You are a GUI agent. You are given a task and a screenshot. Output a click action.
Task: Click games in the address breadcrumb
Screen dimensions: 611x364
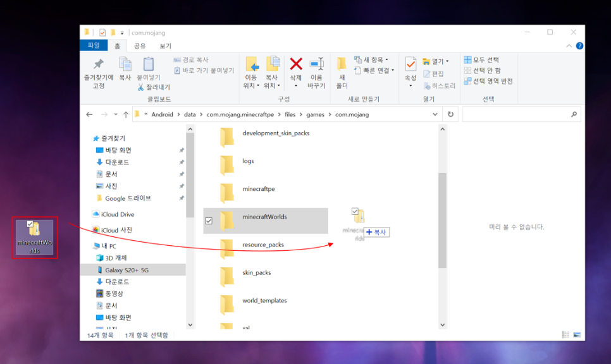point(315,114)
